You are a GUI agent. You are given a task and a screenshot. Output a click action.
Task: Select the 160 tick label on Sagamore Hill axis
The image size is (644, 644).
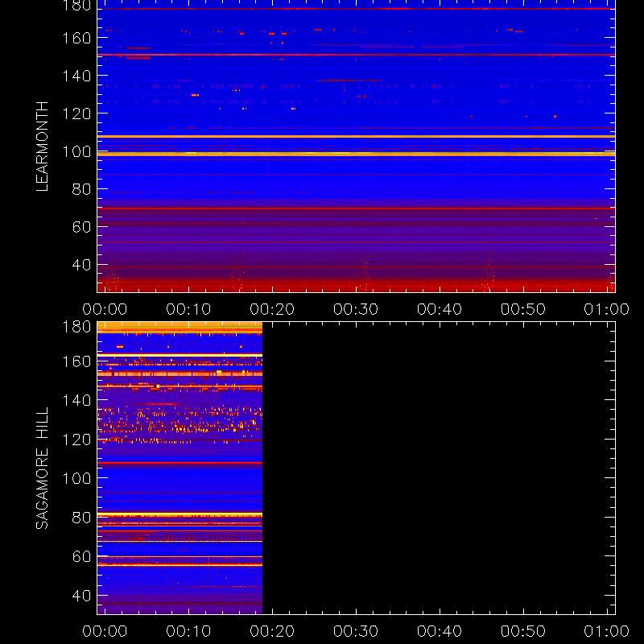point(76,361)
